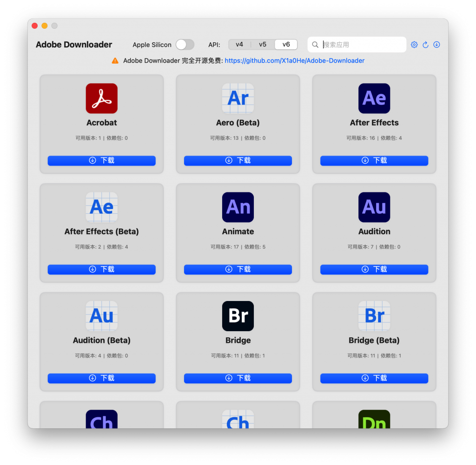Screen dimensions: 476x465
Task: Click '可用版本: 4 | 依赖包: 0' text
Action: click(101, 356)
